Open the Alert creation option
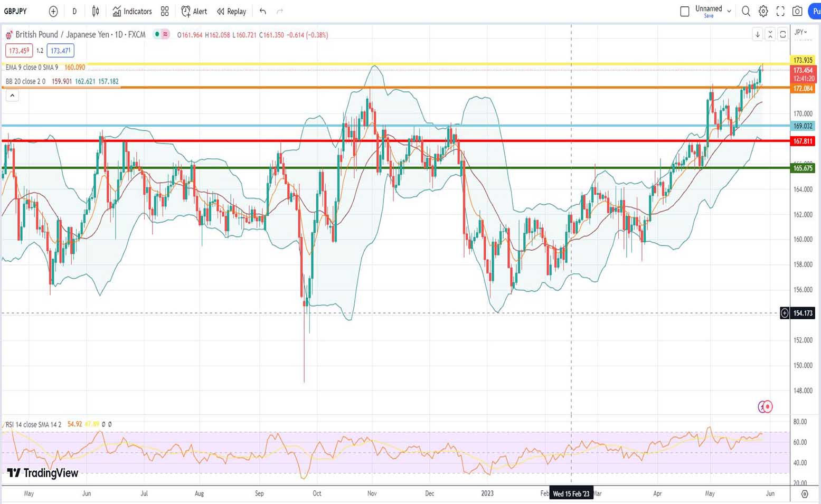This screenshot has width=821, height=504. click(194, 11)
